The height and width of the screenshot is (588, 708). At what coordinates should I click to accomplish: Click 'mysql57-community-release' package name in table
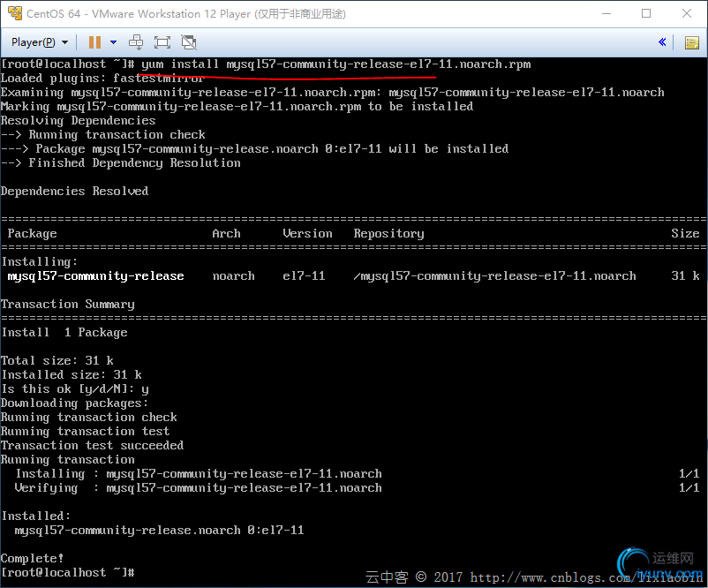[x=95, y=276]
